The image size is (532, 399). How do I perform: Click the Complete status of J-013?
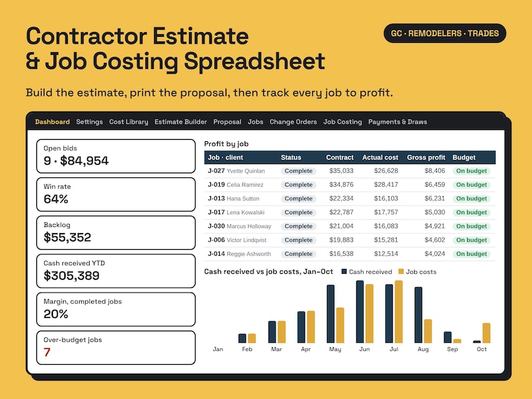point(299,199)
